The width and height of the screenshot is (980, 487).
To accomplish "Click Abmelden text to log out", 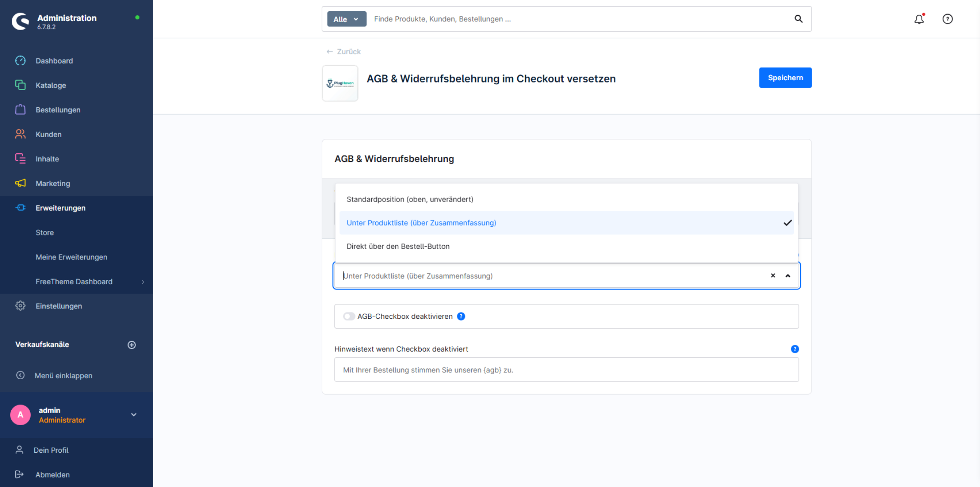I will (x=52, y=474).
